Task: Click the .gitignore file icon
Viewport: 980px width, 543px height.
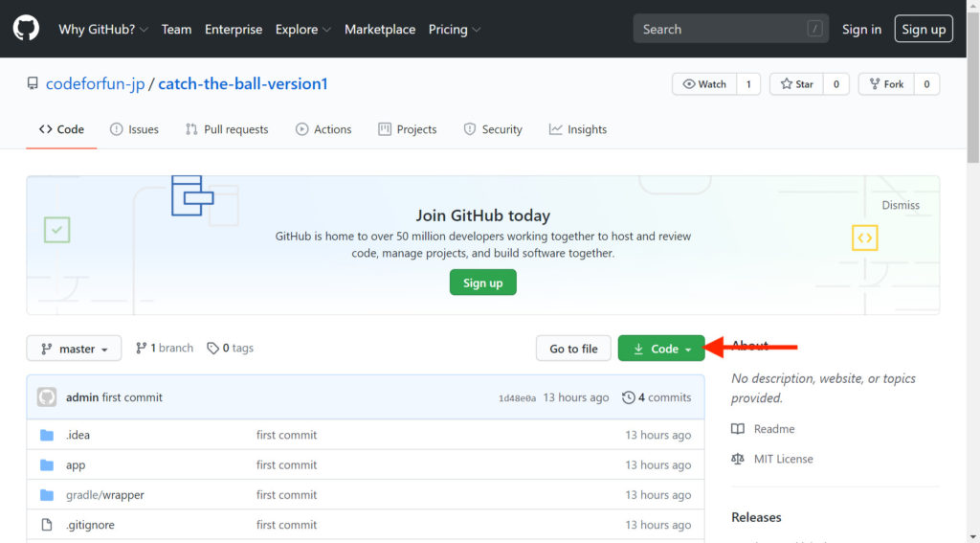Action: pyautogui.click(x=47, y=524)
